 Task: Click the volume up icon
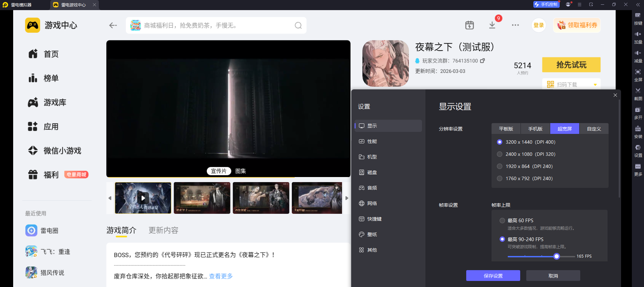[x=638, y=34]
